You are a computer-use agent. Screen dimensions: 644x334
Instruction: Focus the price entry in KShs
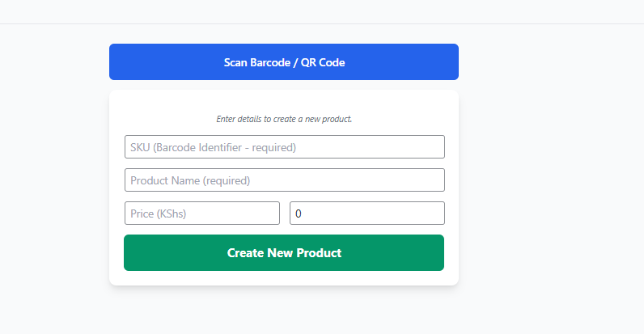coord(201,214)
